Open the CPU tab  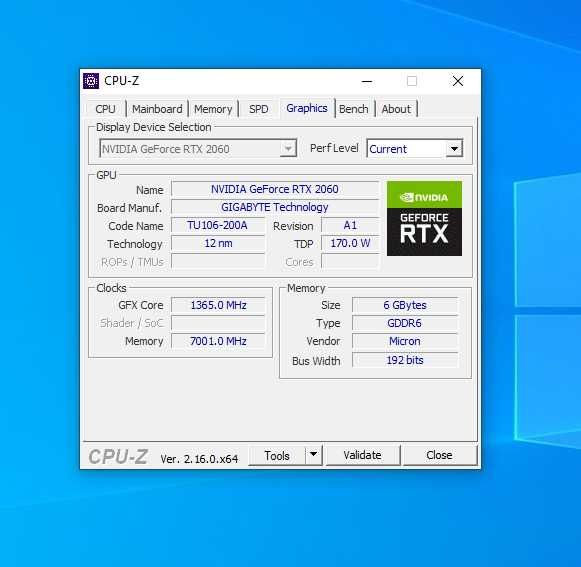[105, 109]
